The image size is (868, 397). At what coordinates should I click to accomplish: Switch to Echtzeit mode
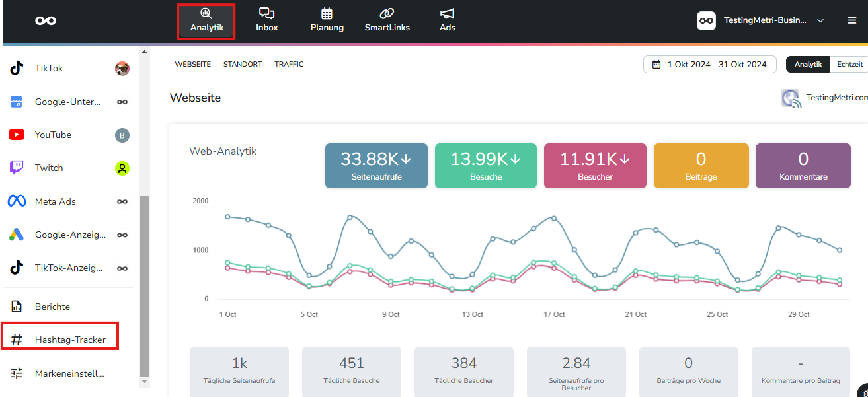(x=849, y=64)
